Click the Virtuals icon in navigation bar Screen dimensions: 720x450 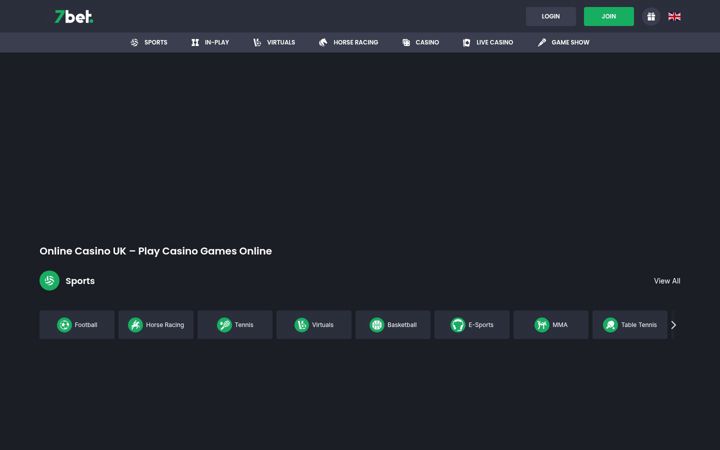click(257, 42)
